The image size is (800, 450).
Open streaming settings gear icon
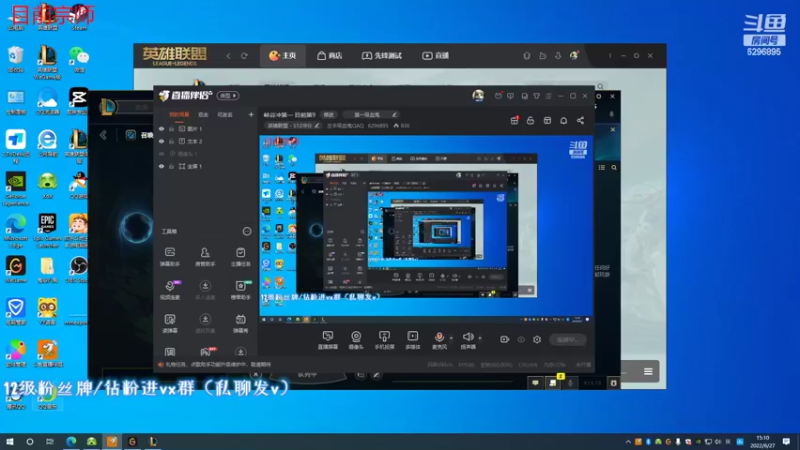tap(537, 339)
